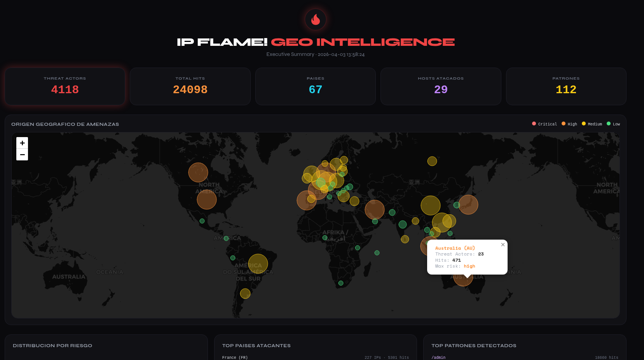Toggle the Low severity legend marker
Screen dimensions: 644x360
609,123
